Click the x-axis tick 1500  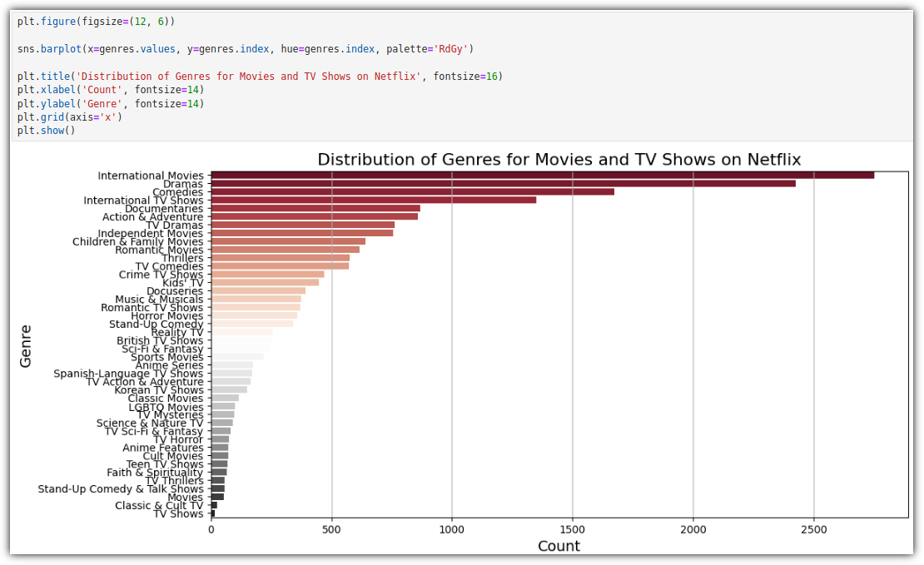[572, 530]
